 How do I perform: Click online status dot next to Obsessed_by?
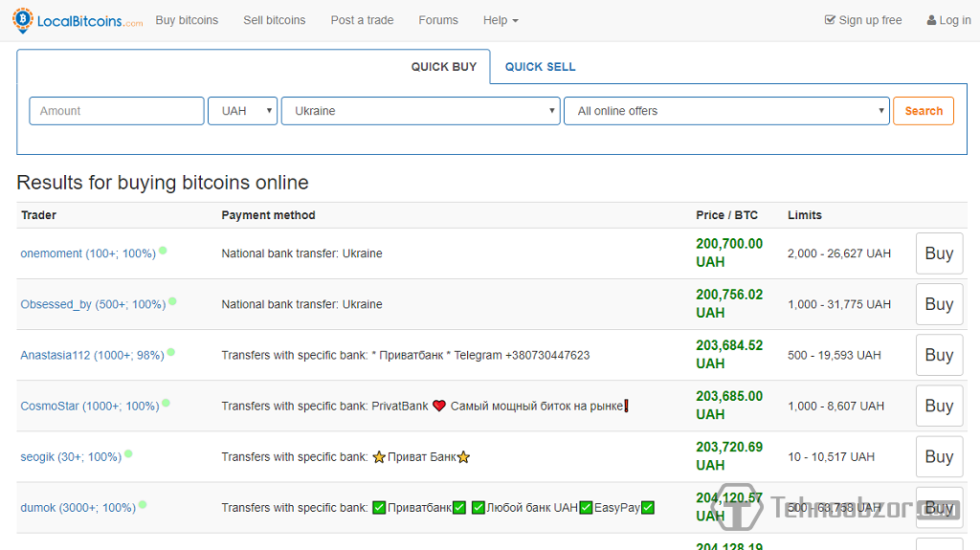[x=172, y=301]
